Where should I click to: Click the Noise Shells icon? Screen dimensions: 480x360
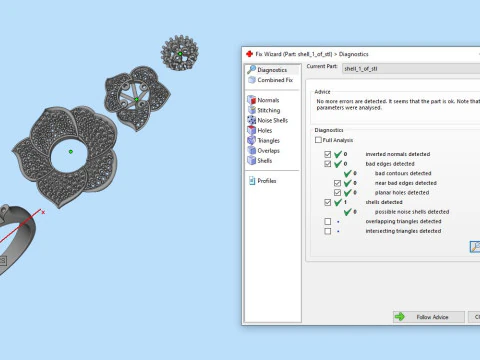[251, 120]
